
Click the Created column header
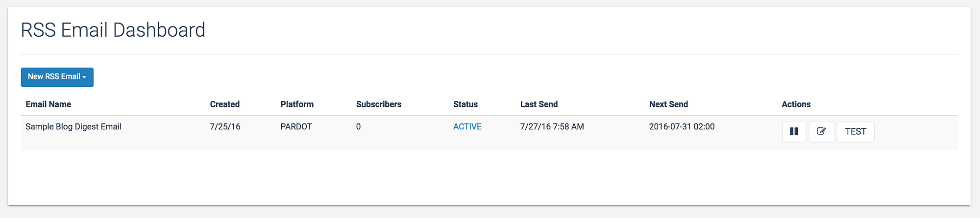pyautogui.click(x=225, y=104)
